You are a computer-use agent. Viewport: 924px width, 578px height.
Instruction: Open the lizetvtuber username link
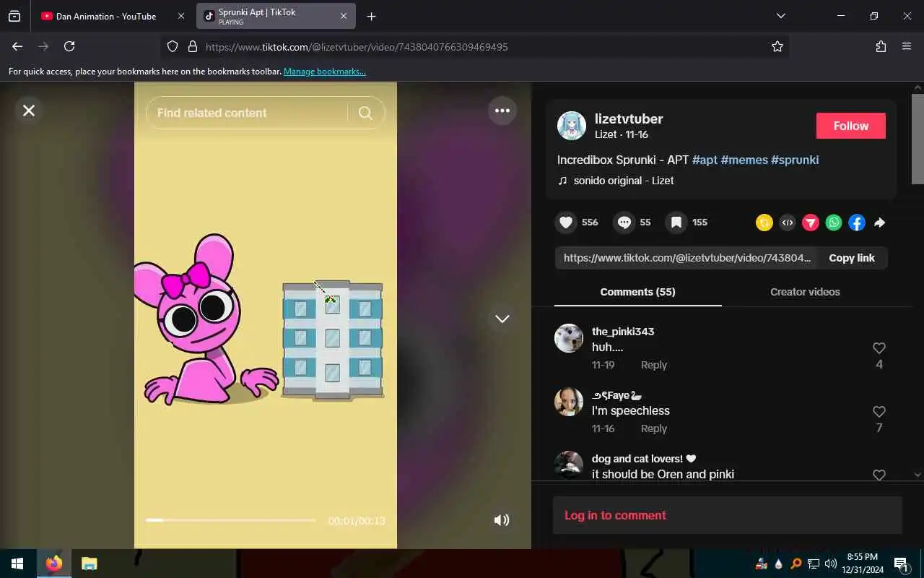629,118
